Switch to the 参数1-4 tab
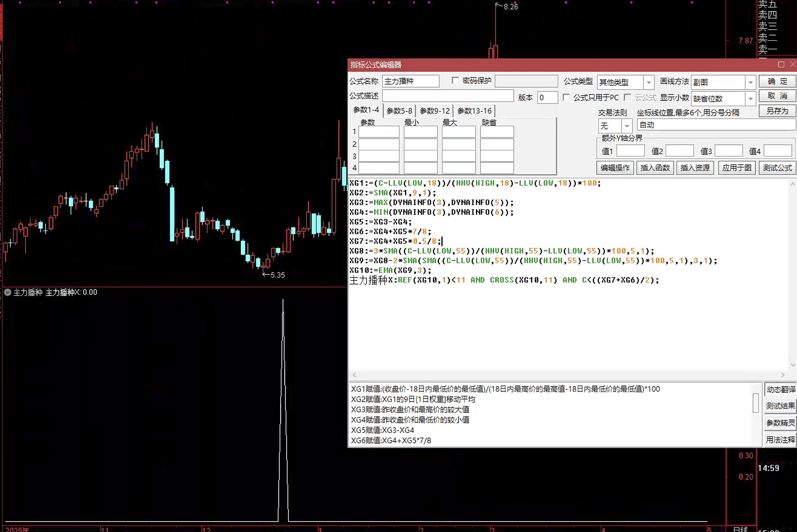The height and width of the screenshot is (532, 797). pyautogui.click(x=366, y=110)
